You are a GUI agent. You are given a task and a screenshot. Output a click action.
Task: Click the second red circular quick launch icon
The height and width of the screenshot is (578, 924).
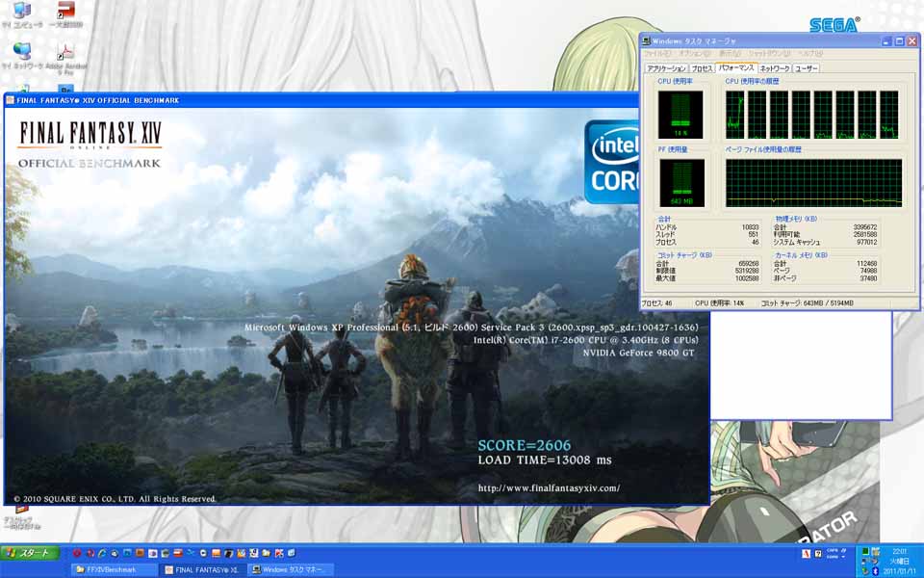point(90,553)
